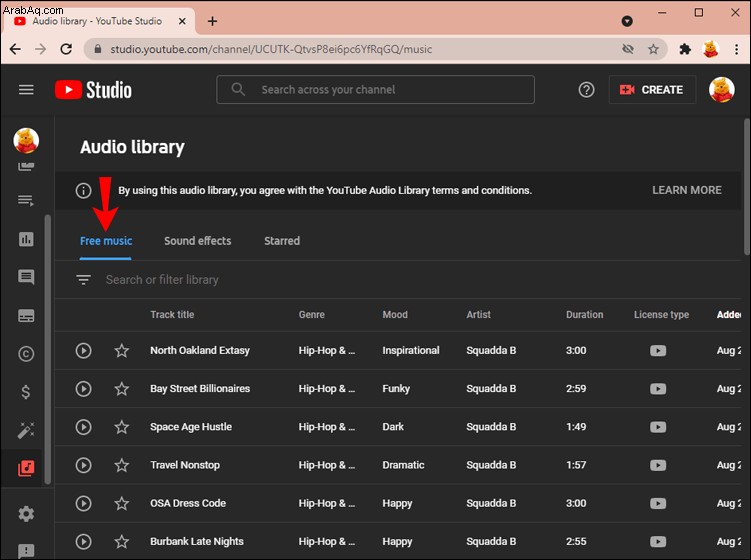Open Playlists in the sidebar

(26, 200)
